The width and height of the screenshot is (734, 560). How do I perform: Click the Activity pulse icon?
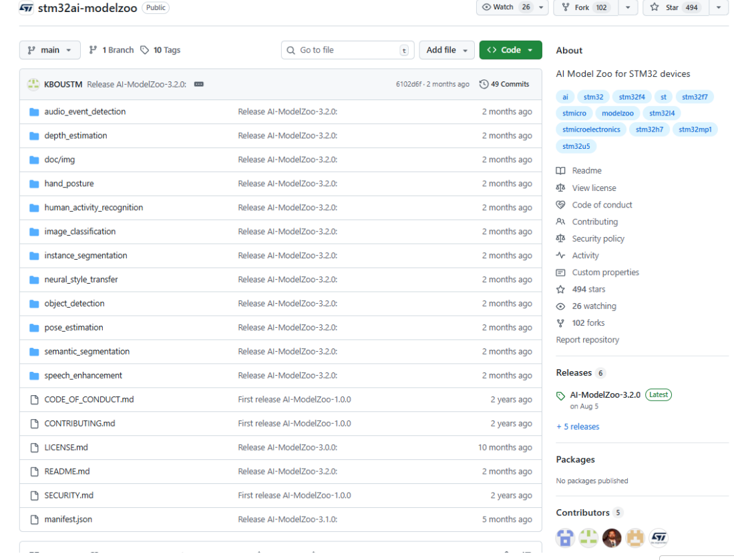tap(561, 256)
